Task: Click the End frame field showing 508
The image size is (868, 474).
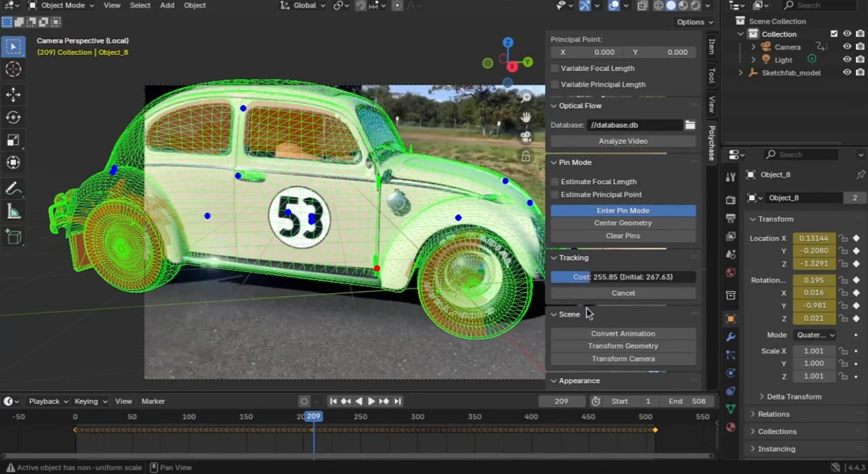Action: 688,401
